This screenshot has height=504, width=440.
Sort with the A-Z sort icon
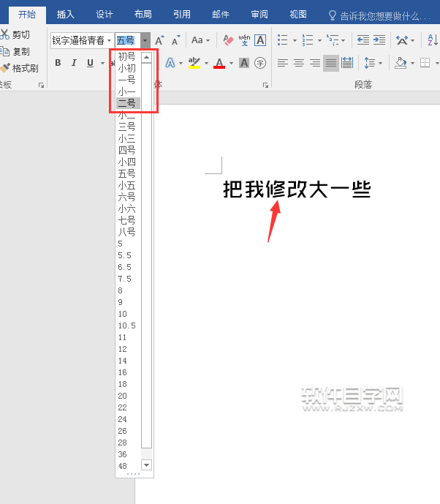pos(433,40)
